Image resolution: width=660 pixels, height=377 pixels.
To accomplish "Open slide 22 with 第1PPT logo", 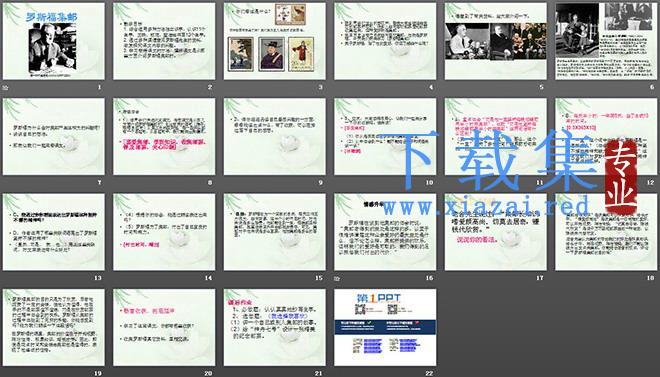I will (385, 327).
